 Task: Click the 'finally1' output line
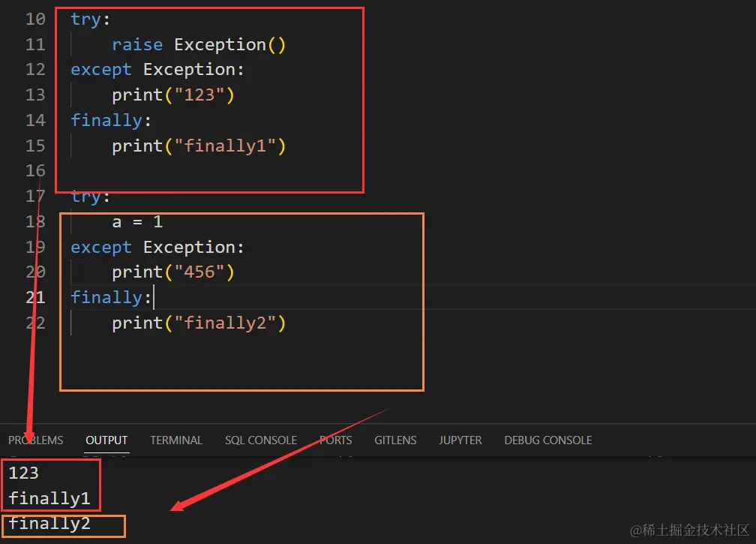point(49,498)
